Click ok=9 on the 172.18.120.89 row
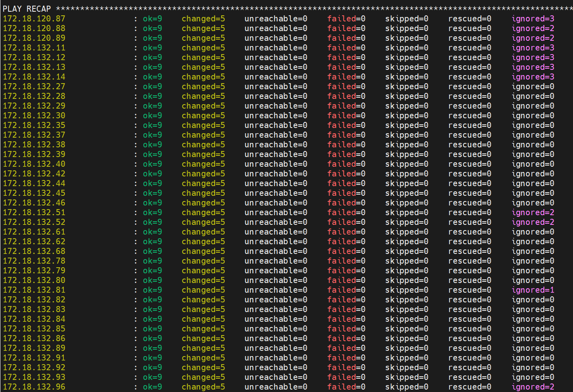The height and width of the screenshot is (392, 573). click(x=153, y=38)
